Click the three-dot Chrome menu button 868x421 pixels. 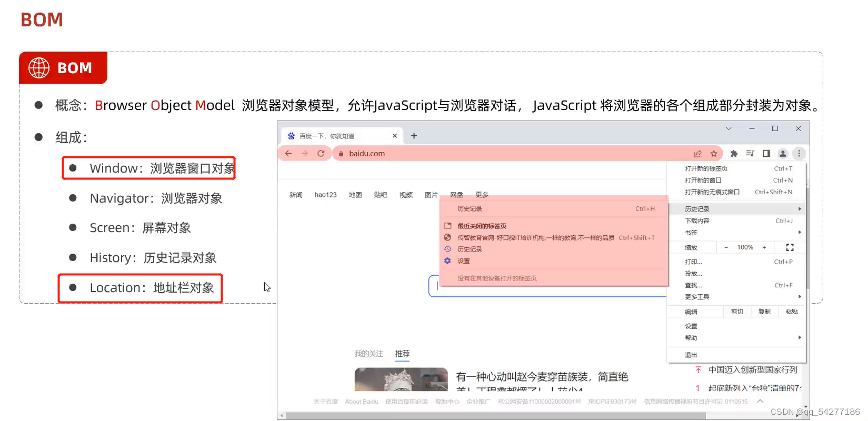coord(799,154)
